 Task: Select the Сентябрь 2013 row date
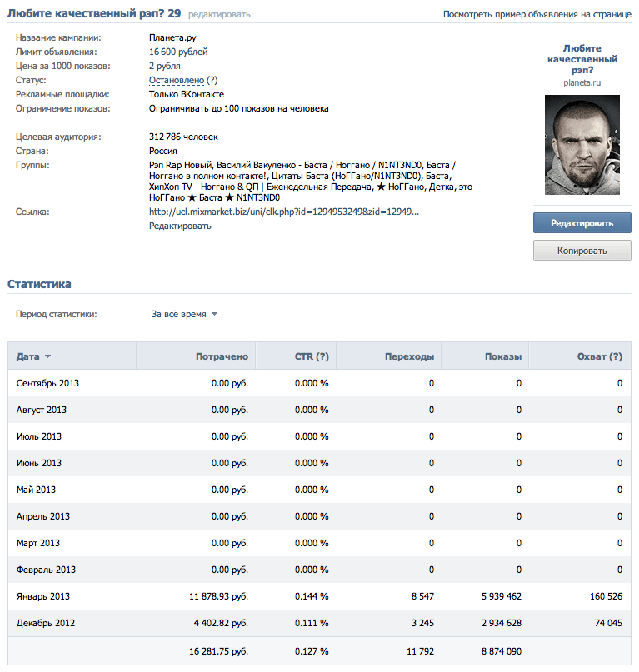(47, 383)
